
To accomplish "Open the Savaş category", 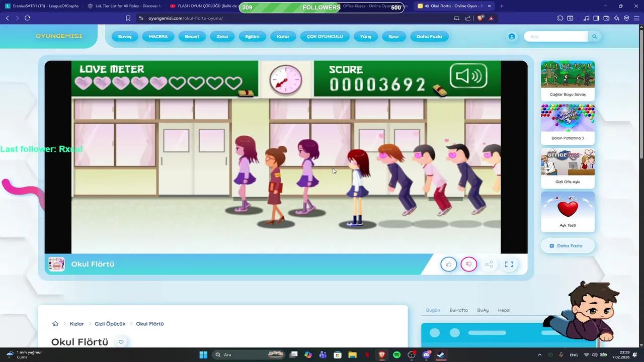I will tap(125, 37).
